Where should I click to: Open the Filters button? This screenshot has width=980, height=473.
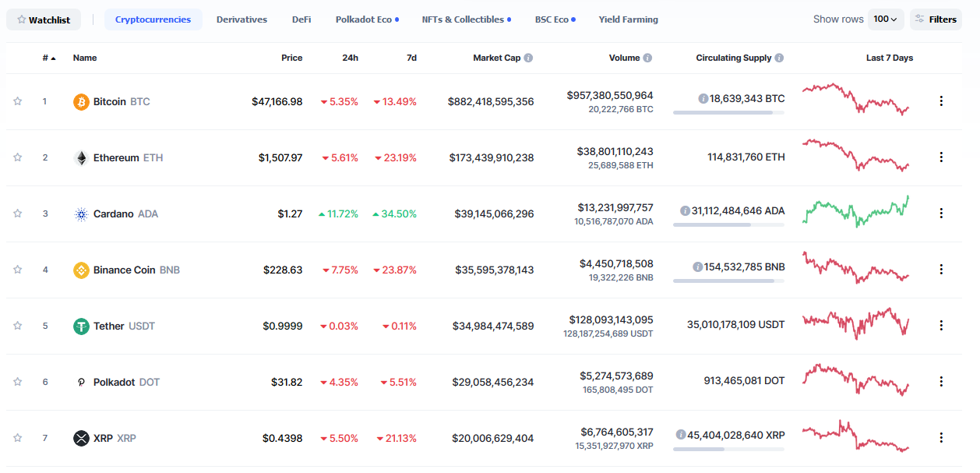pyautogui.click(x=936, y=19)
